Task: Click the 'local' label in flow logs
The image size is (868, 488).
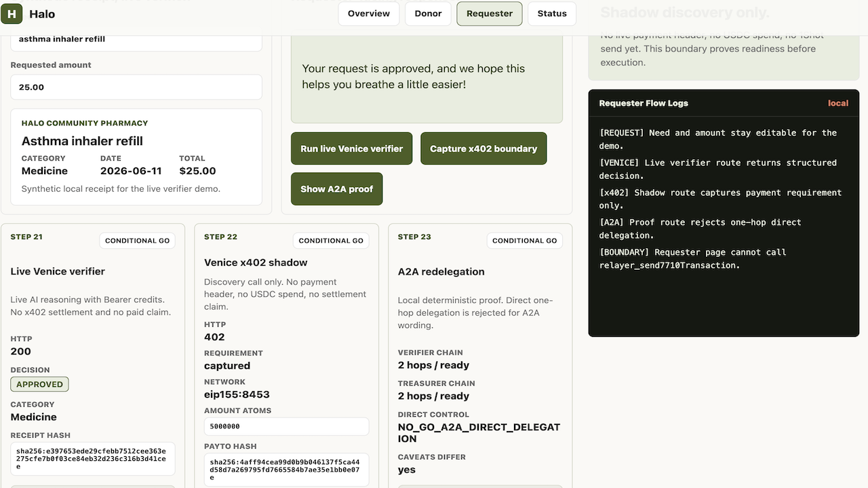Action: point(838,103)
